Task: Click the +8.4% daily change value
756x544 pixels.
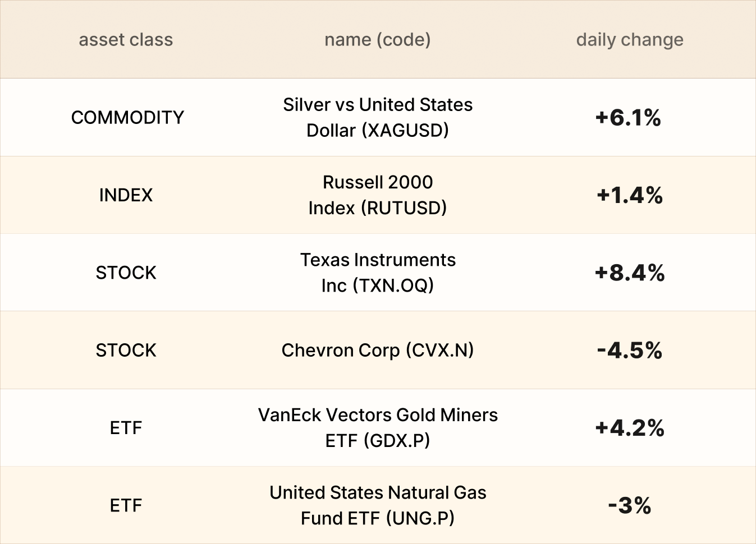Action: (630, 273)
